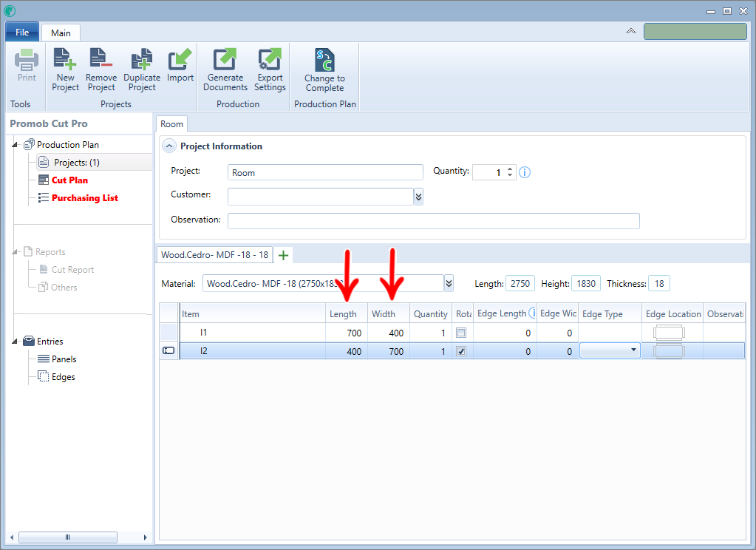Open Edges under Entries
756x550 pixels.
[x=63, y=377]
